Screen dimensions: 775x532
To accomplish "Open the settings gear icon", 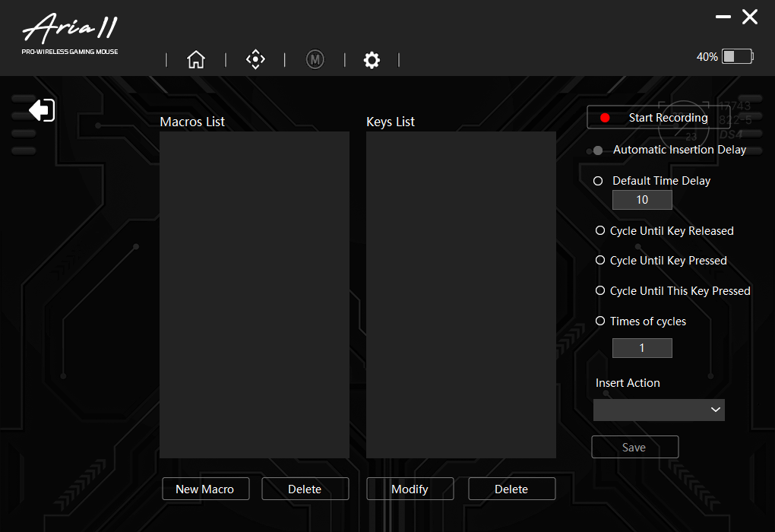I will pos(372,60).
